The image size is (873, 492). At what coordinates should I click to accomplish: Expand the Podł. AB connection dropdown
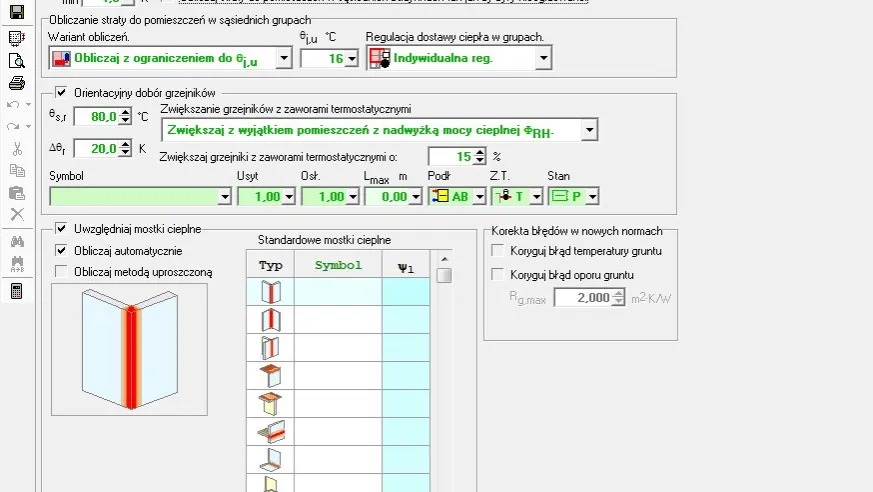[479, 197]
